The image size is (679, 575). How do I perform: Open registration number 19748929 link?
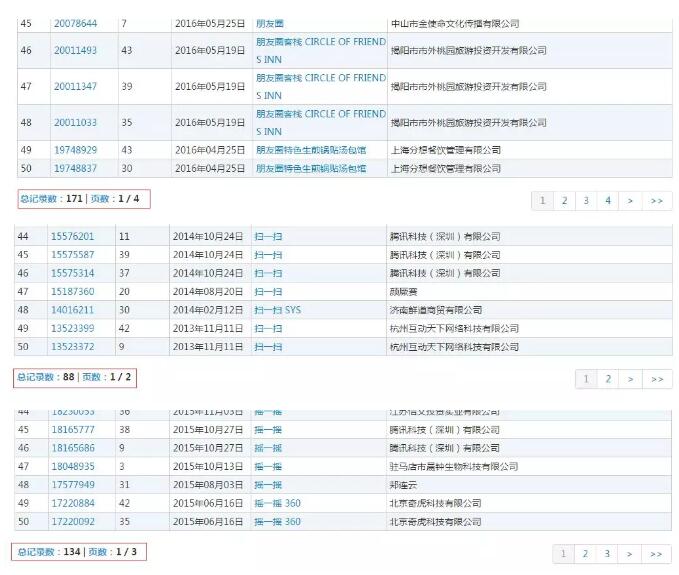click(75, 150)
